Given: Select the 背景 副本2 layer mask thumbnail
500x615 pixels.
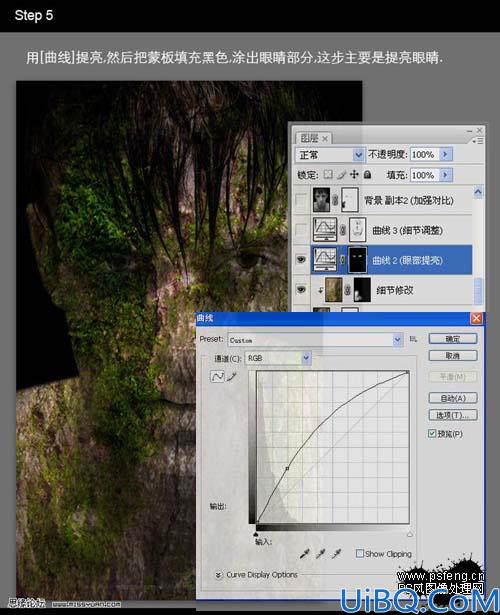Looking at the screenshot, I should pos(350,200).
